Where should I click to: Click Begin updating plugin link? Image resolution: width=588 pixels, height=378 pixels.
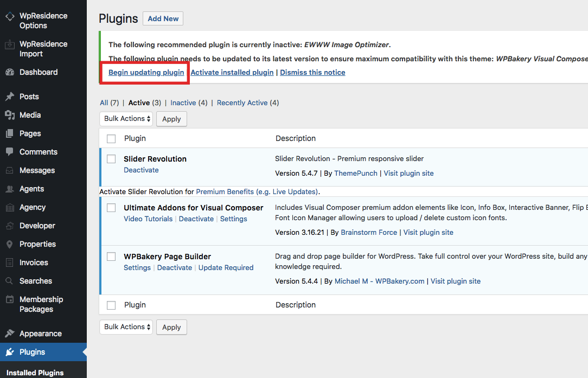click(146, 72)
